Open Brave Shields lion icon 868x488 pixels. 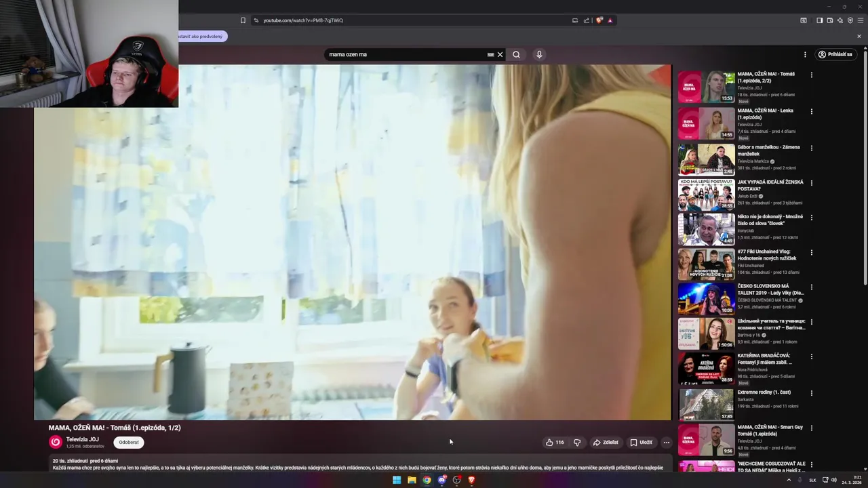click(x=599, y=20)
